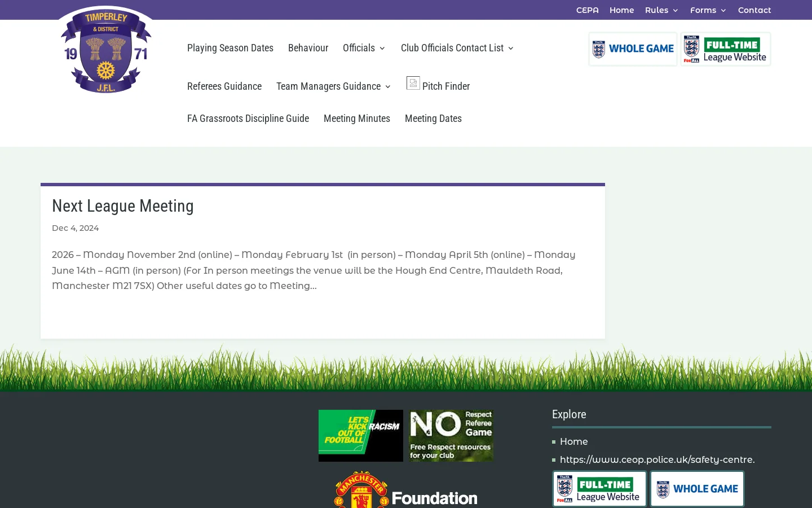Viewport: 812px width, 508px height.
Task: Click the Pitch Finder document icon
Action: 413,84
